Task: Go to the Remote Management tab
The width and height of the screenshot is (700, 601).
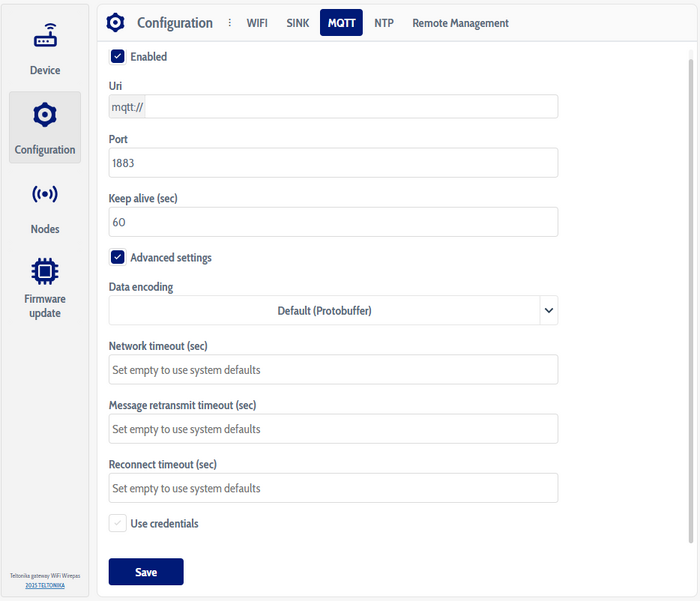Action: pyautogui.click(x=460, y=23)
